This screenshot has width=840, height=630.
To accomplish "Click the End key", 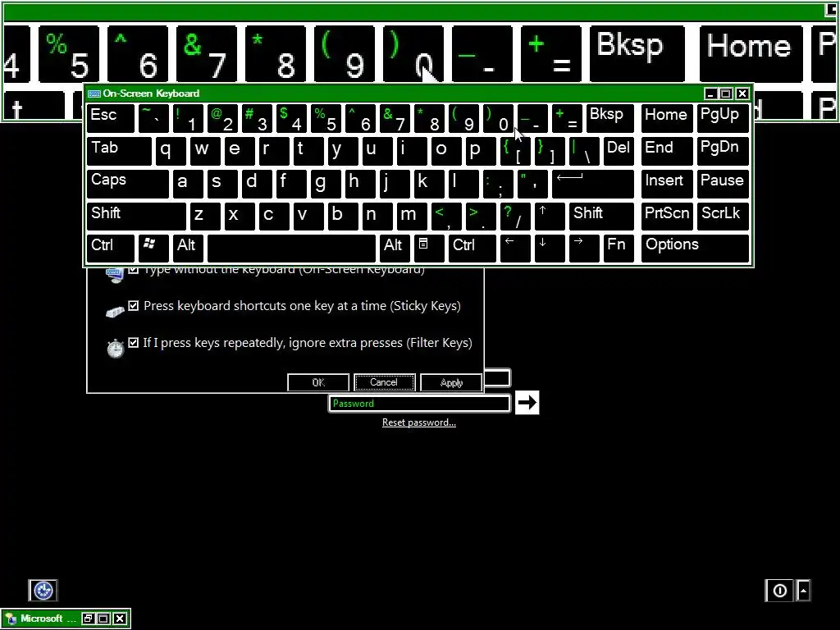I will coord(666,152).
